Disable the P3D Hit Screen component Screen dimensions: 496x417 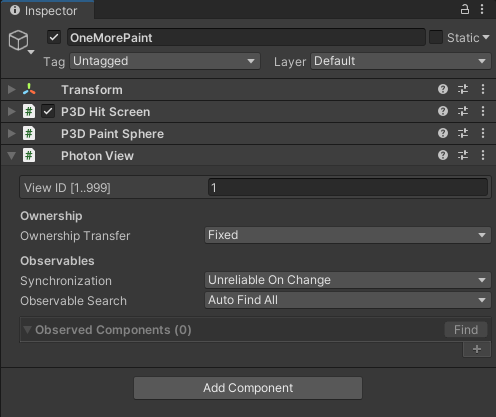coord(48,111)
